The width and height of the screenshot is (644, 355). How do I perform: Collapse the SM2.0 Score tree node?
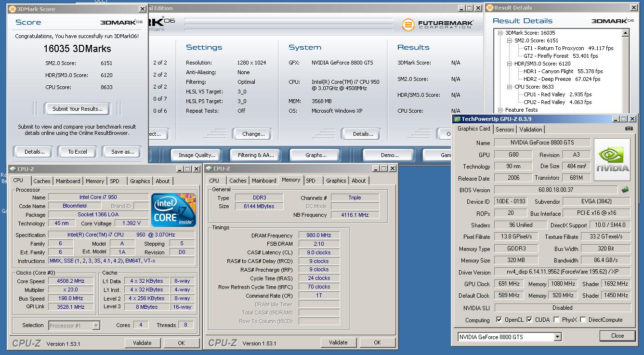coord(510,40)
